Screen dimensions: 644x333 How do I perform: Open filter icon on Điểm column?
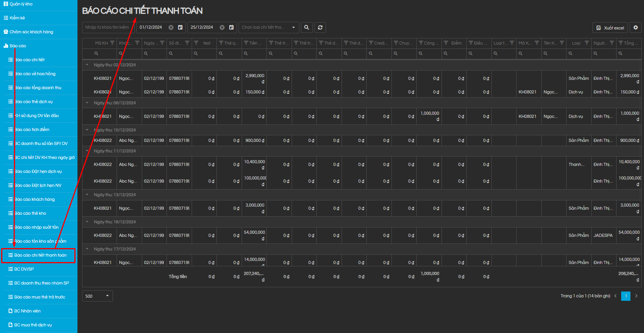click(446, 43)
